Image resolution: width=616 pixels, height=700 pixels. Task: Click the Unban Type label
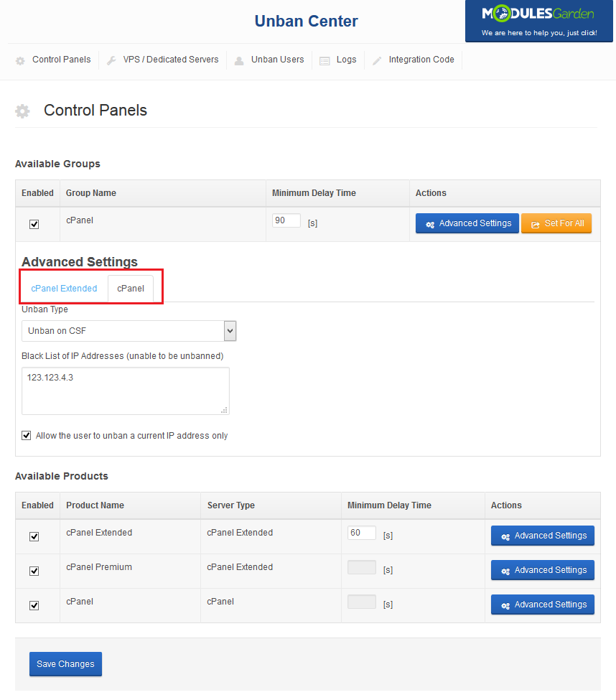[x=45, y=309]
